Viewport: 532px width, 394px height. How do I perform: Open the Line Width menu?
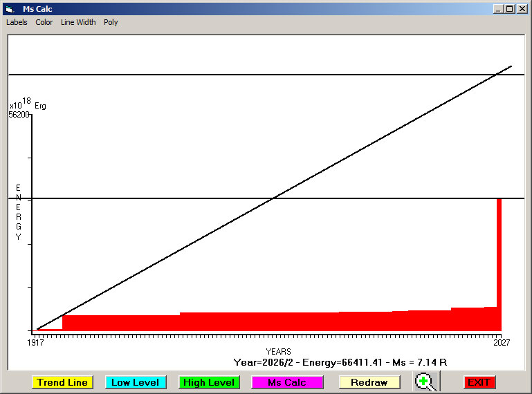click(78, 22)
